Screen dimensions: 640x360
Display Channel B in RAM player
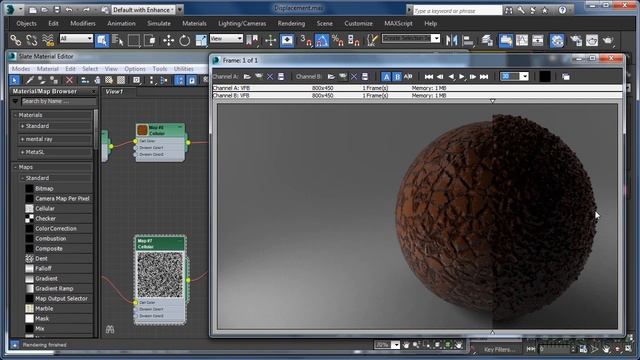coord(397,76)
